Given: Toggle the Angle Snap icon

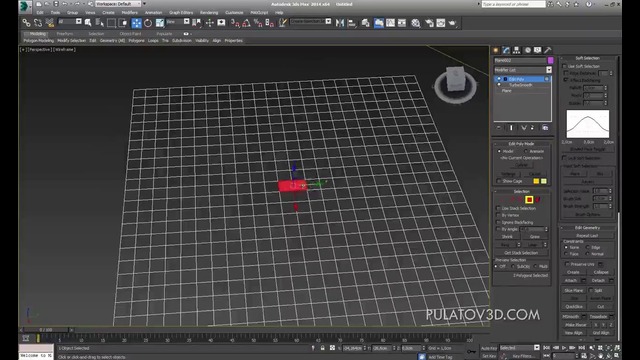Looking at the screenshot, I should [x=247, y=23].
